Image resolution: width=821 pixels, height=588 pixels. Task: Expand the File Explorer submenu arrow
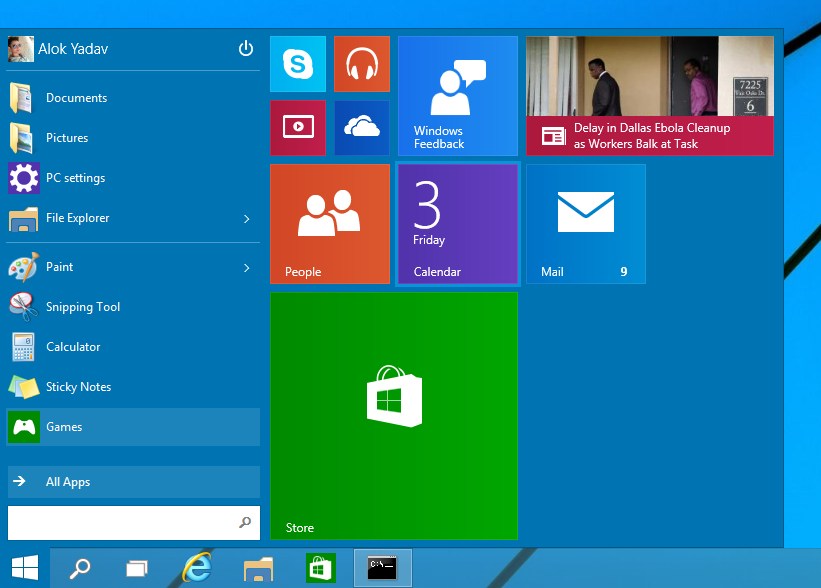click(x=247, y=218)
